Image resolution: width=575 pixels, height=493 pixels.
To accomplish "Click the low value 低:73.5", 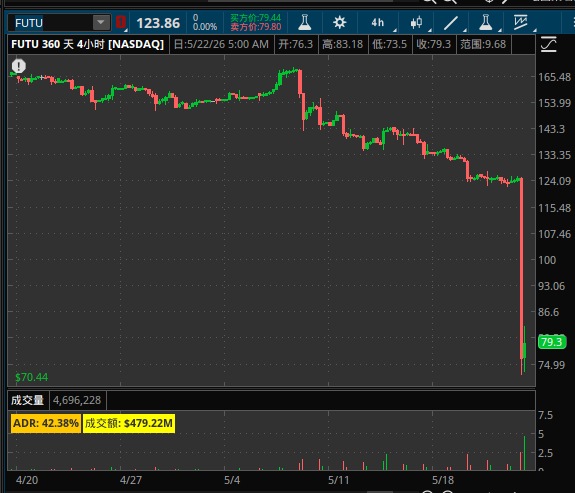I will (389, 44).
